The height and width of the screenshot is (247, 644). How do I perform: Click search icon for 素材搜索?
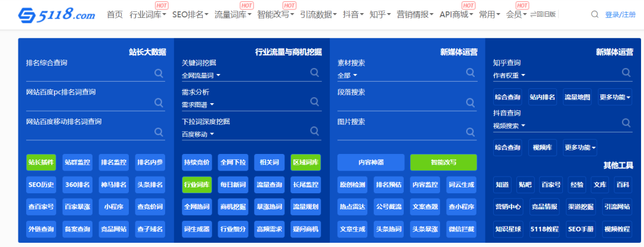(470, 72)
